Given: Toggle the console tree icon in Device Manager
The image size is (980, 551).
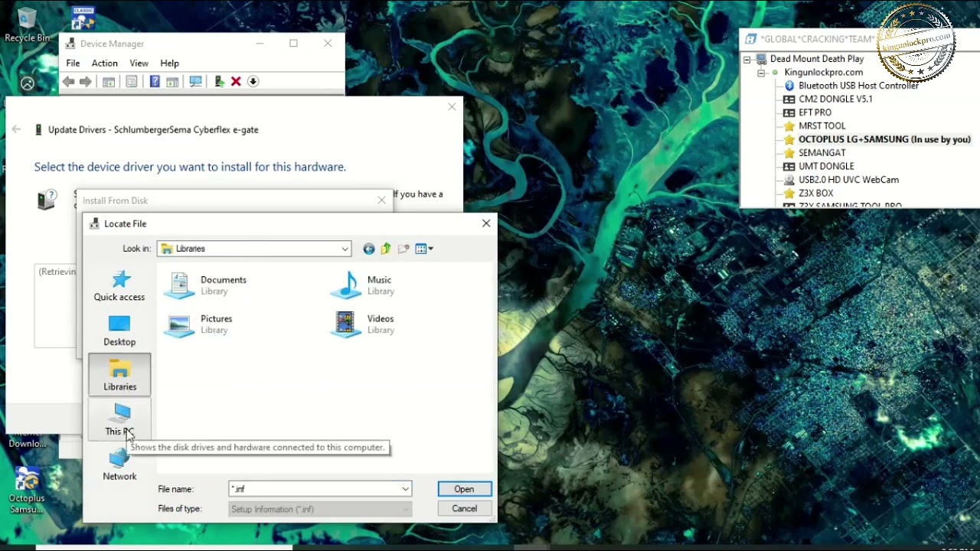Looking at the screenshot, I should [109, 82].
